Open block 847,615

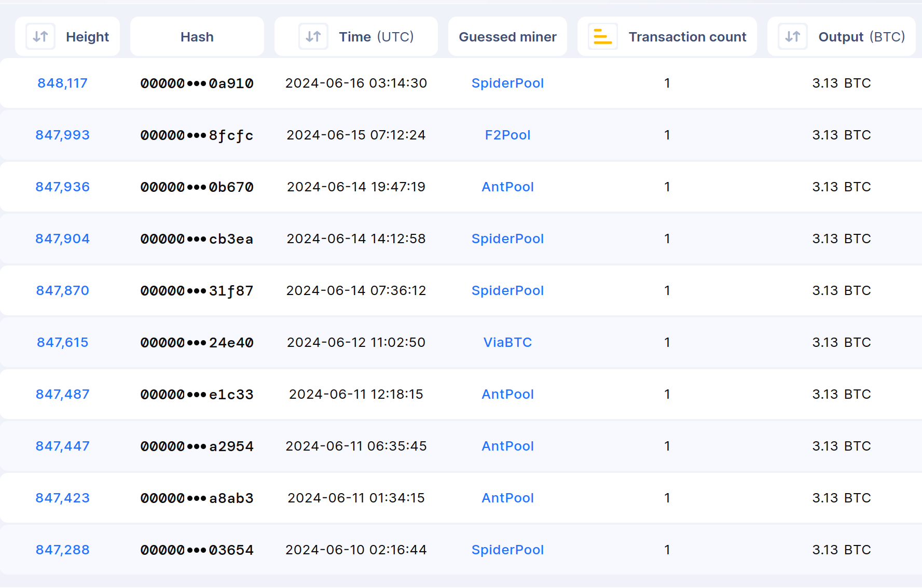[x=63, y=342]
